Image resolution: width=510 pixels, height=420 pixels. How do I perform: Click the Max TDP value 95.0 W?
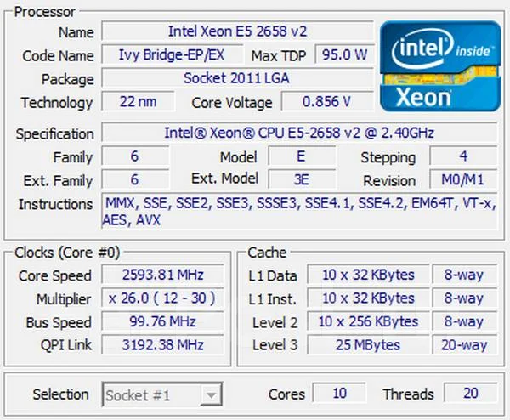click(x=344, y=55)
